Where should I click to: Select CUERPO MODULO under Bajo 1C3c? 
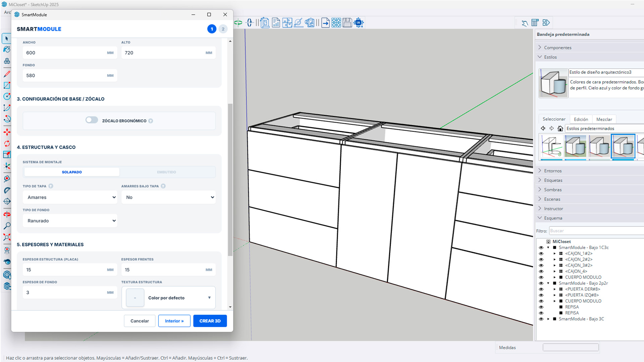[x=583, y=277]
